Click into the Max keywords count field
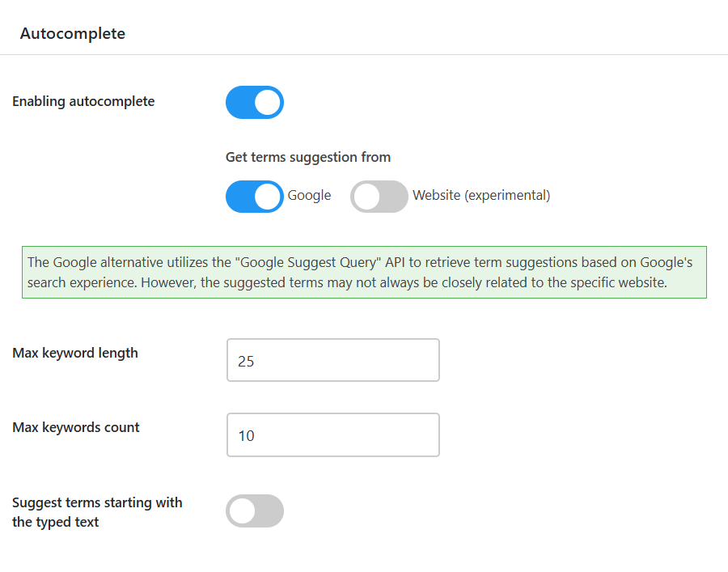Image resolution: width=728 pixels, height=572 pixels. [333, 435]
